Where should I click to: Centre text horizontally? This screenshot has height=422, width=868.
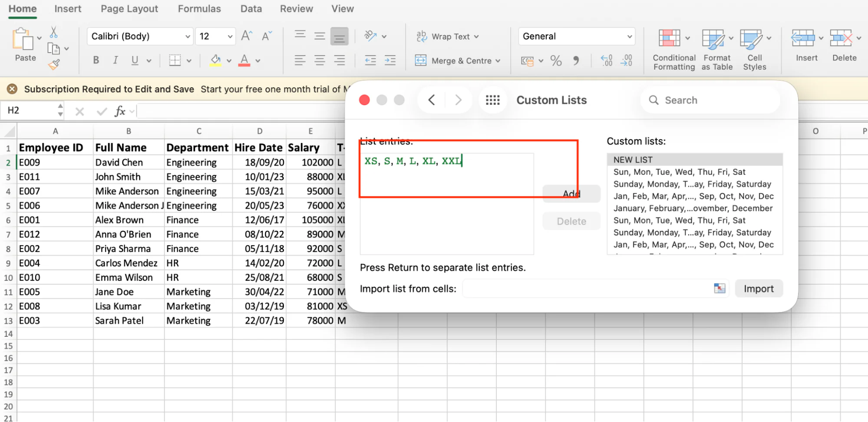(320, 60)
